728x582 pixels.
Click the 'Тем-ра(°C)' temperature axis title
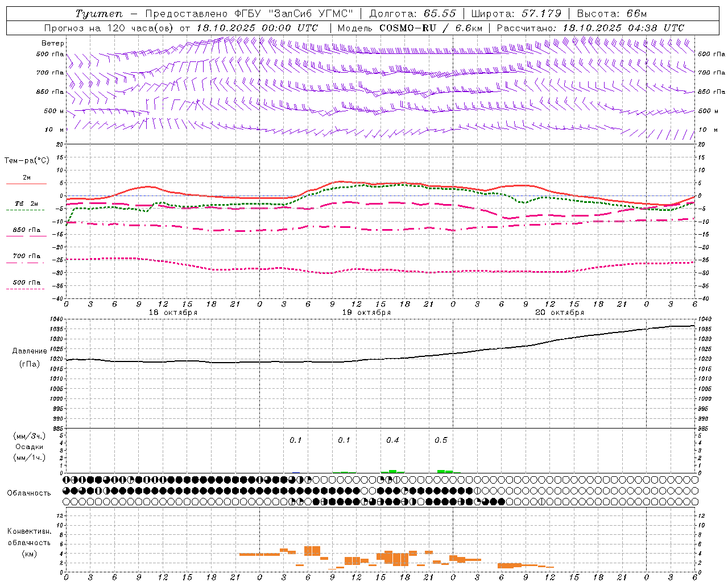click(x=27, y=160)
